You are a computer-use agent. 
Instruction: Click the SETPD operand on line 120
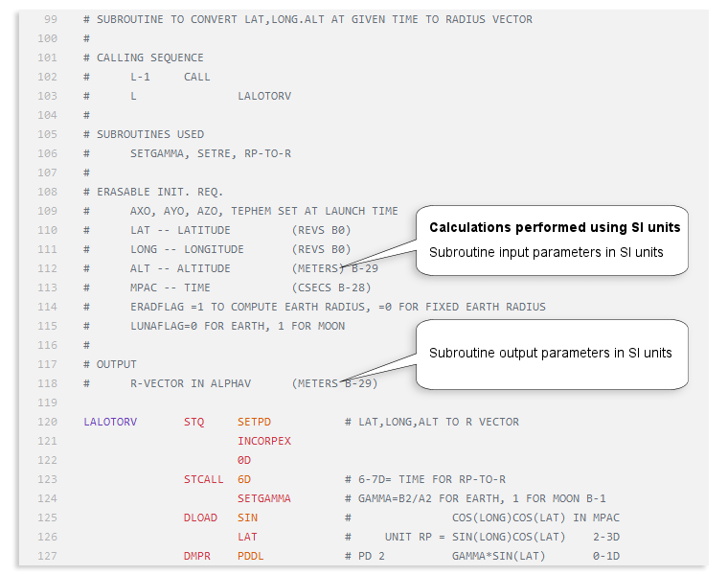254,422
